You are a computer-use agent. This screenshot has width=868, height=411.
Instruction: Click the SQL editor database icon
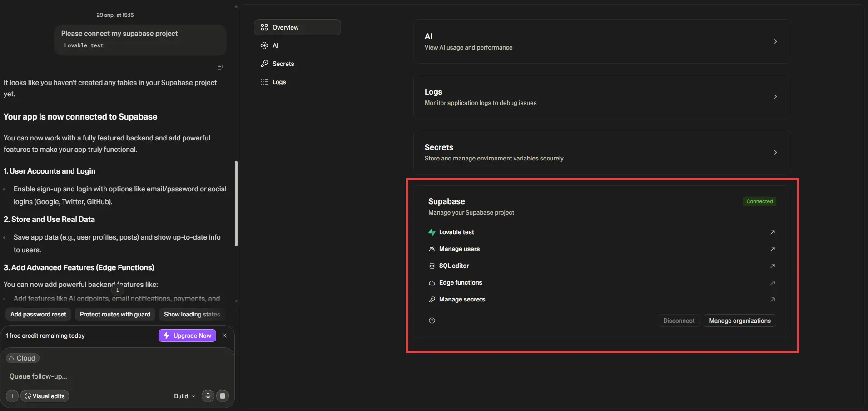[x=432, y=266]
